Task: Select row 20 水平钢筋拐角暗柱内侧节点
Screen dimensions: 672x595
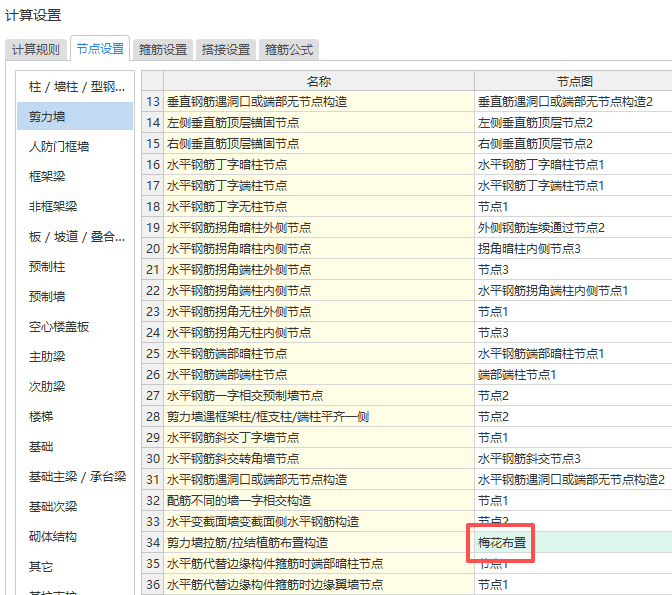Action: 319,249
